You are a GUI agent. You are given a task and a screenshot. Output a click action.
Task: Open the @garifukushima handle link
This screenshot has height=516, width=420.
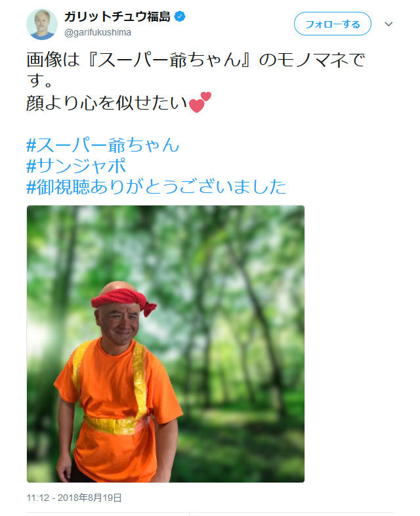[x=98, y=32]
